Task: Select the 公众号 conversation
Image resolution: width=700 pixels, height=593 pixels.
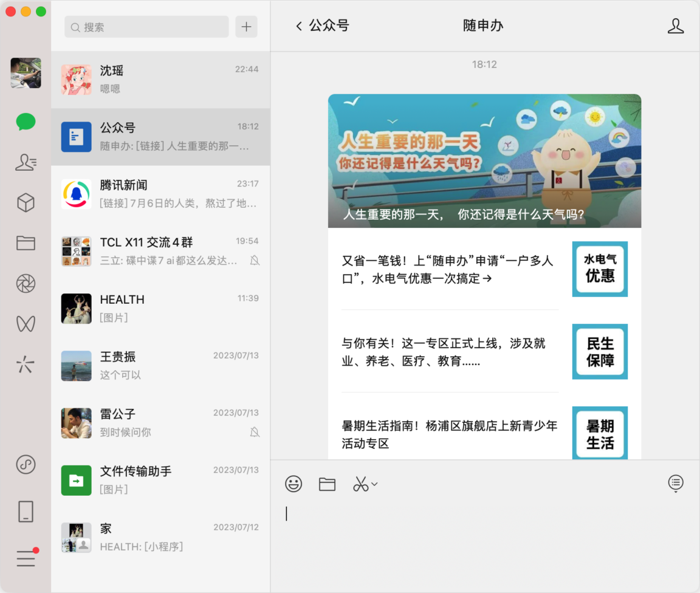Action: click(160, 137)
